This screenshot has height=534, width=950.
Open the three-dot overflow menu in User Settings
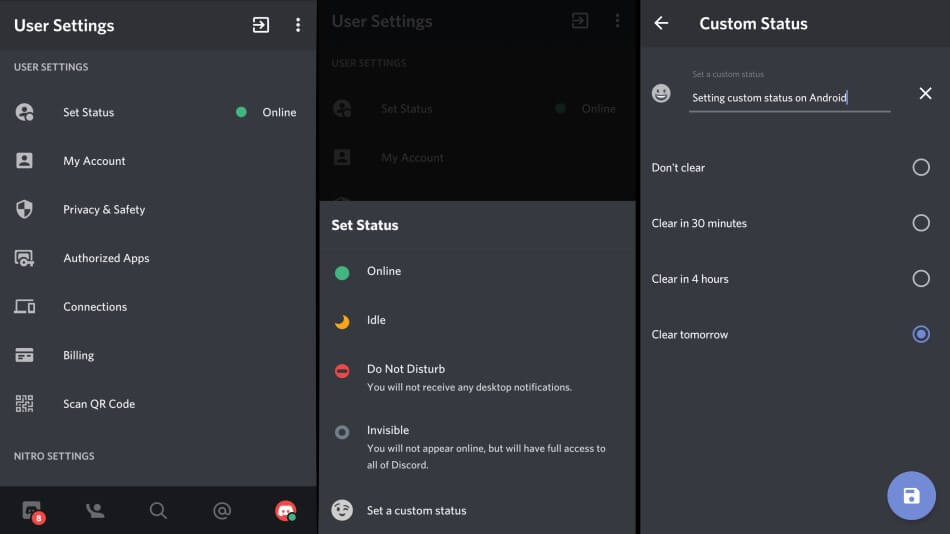(297, 25)
